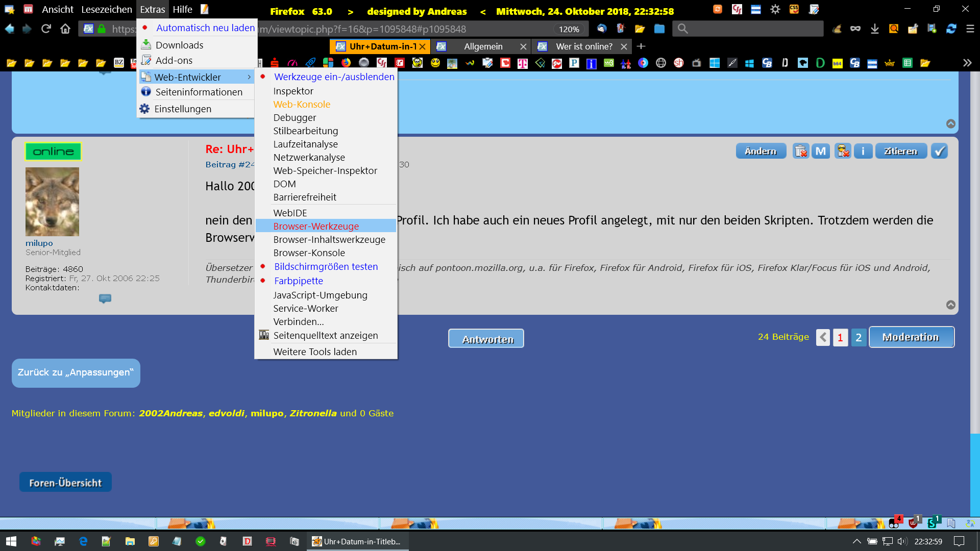
Task: Click the gear settings icon in title bar
Action: click(x=775, y=9)
